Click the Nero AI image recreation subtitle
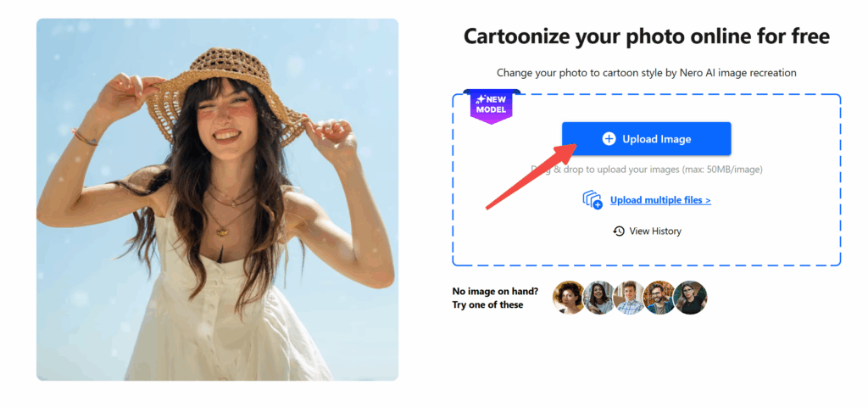This screenshot has height=407, width=868. click(646, 73)
